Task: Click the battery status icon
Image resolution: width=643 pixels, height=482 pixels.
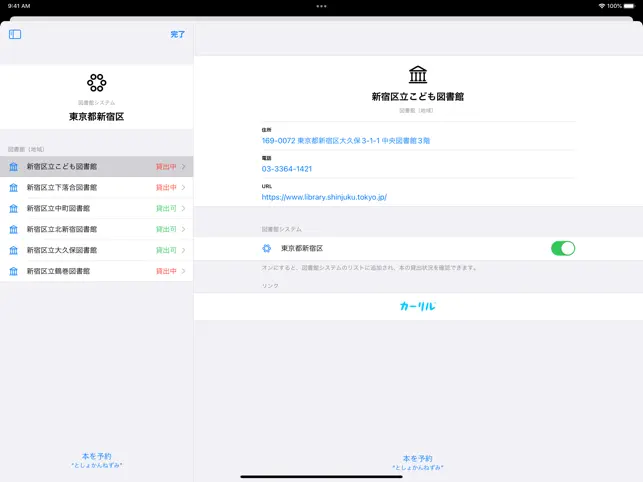Action: [x=629, y=6]
